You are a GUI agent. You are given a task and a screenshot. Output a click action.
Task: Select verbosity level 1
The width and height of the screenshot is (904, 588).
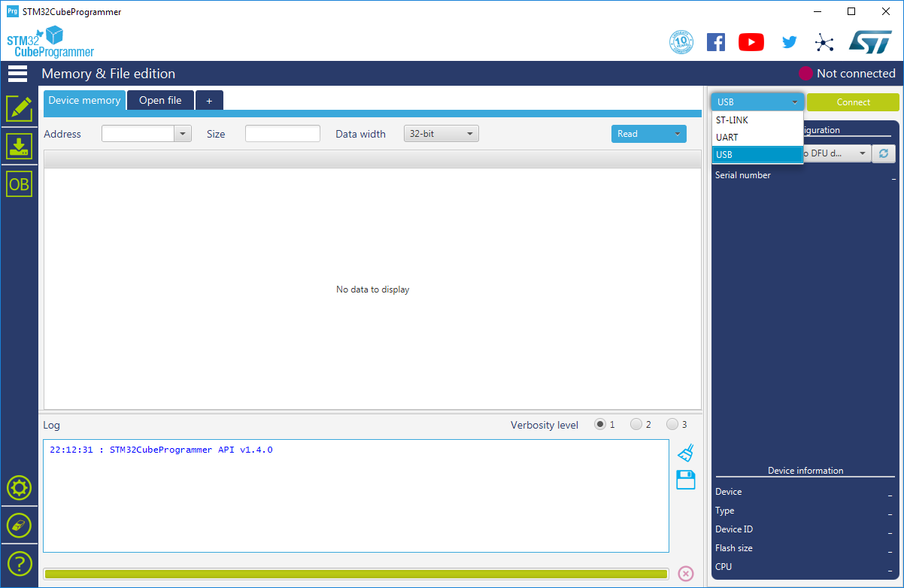pyautogui.click(x=600, y=424)
